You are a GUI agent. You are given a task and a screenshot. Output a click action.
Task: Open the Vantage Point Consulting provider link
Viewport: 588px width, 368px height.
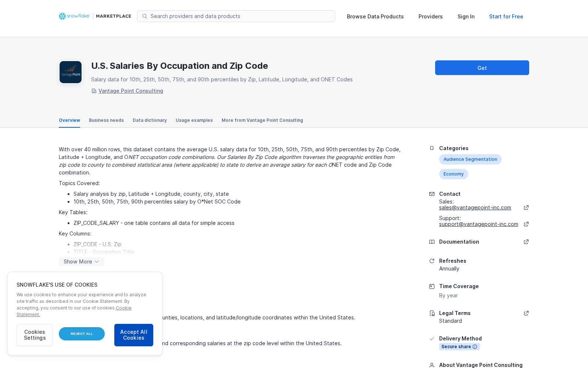[x=131, y=91]
